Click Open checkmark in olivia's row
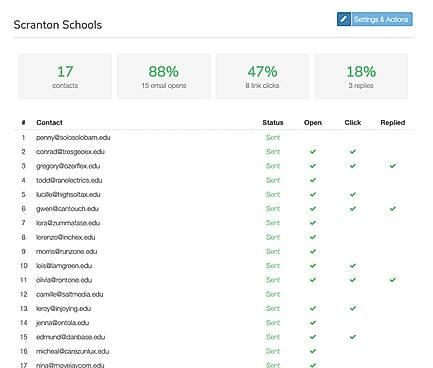Screen dimensions: 433x368 click(313, 280)
